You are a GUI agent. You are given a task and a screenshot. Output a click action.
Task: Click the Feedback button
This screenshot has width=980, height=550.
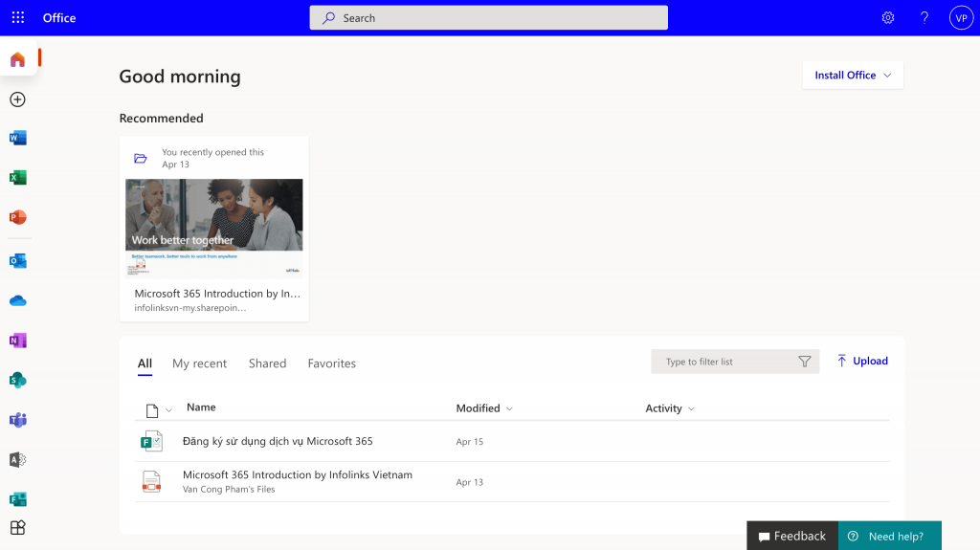[x=791, y=536]
